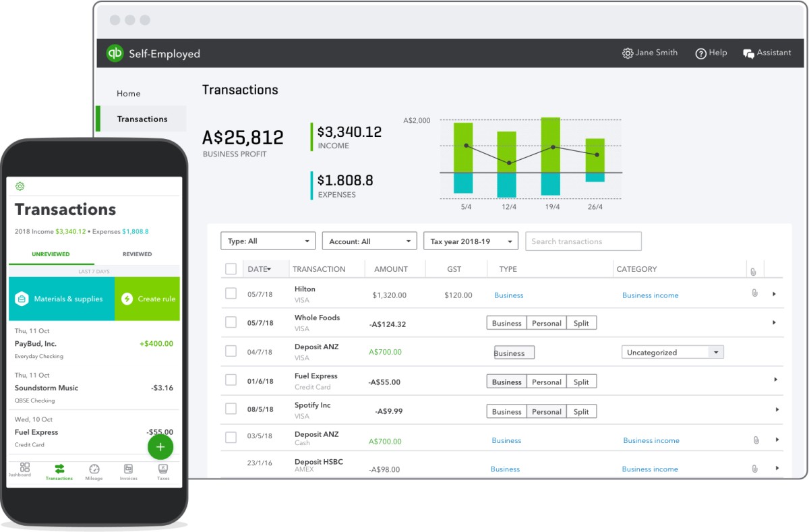Open attachment paperclip on Hilton row
This screenshot has width=809, height=532.
pyautogui.click(x=754, y=294)
